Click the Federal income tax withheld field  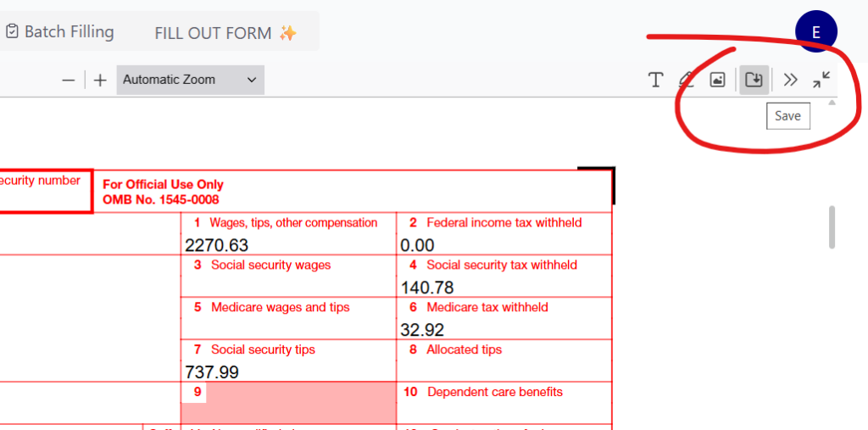(x=504, y=244)
